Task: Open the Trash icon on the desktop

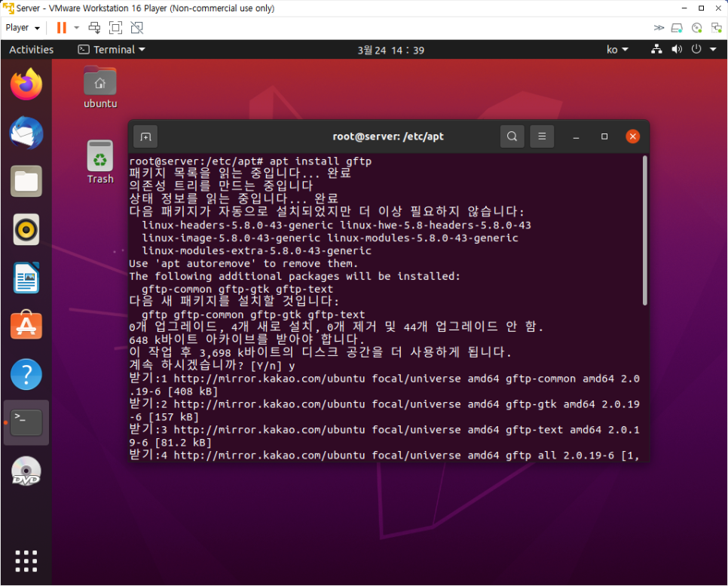Action: [100, 162]
